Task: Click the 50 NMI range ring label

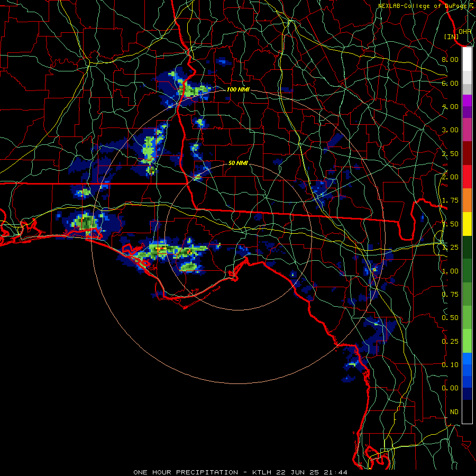Action: tap(238, 163)
